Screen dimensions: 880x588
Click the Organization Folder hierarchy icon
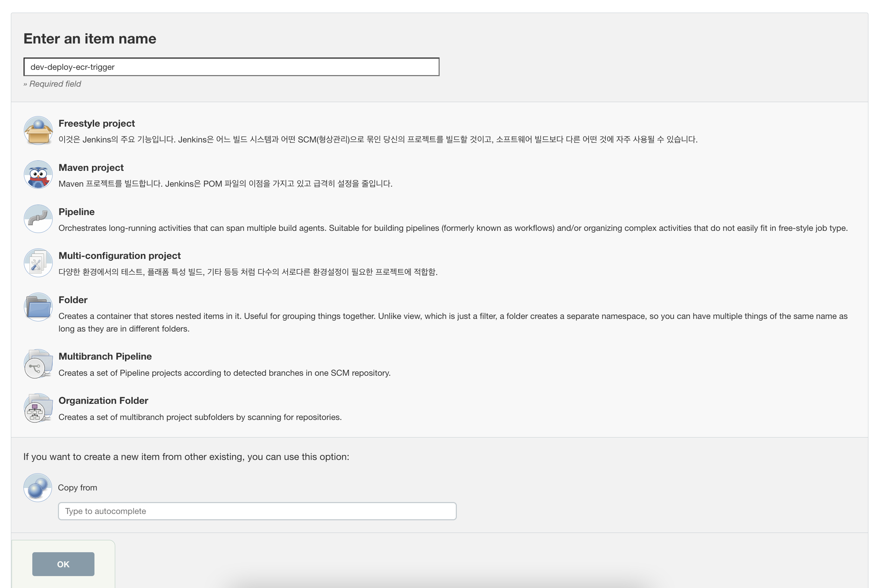[x=38, y=408]
